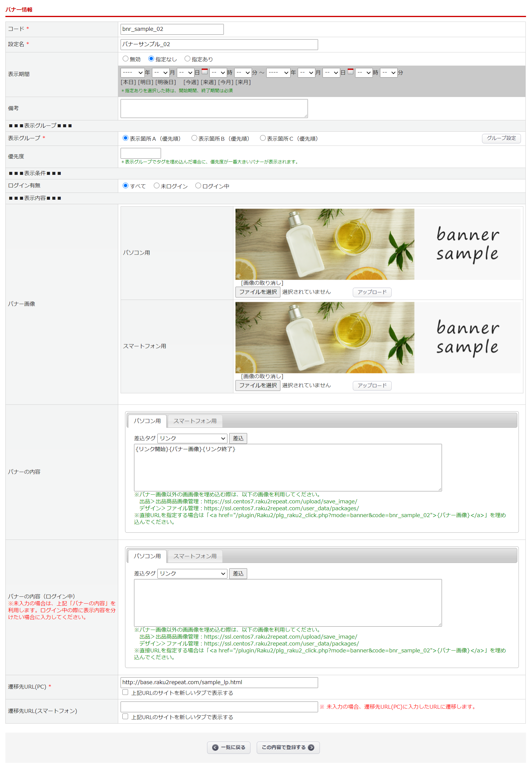This screenshot has width=532, height=768.
Task: Choose the 指定あり display period option
Action: tap(187, 59)
